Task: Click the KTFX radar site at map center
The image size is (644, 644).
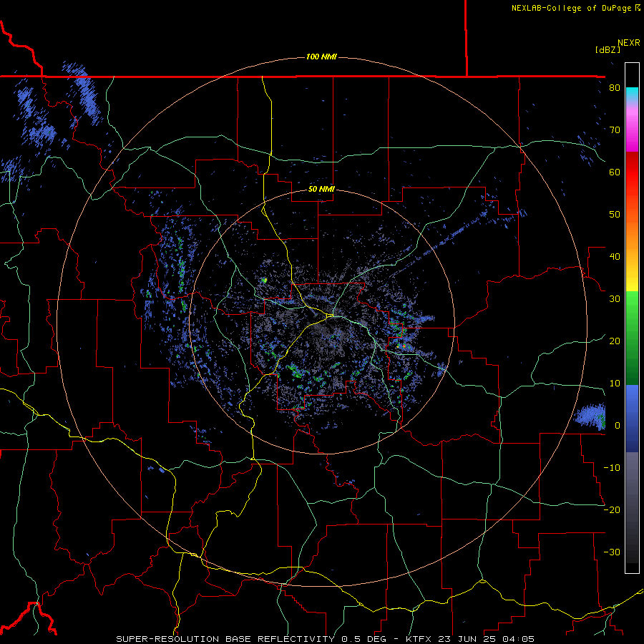Action: (331, 316)
